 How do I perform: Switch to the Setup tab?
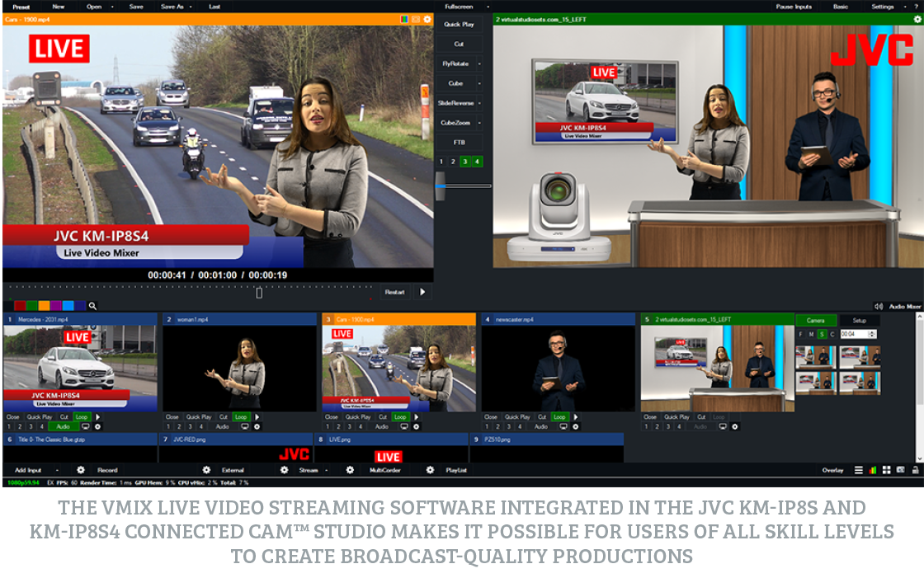(x=859, y=320)
